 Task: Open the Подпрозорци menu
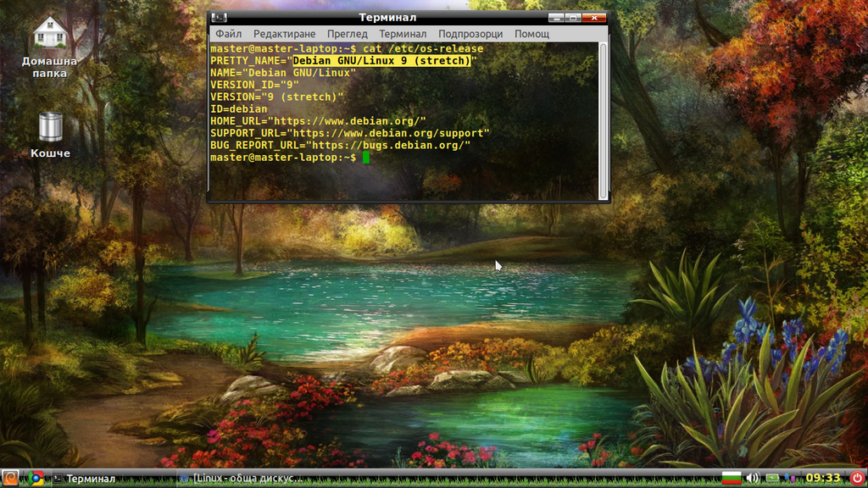click(470, 34)
